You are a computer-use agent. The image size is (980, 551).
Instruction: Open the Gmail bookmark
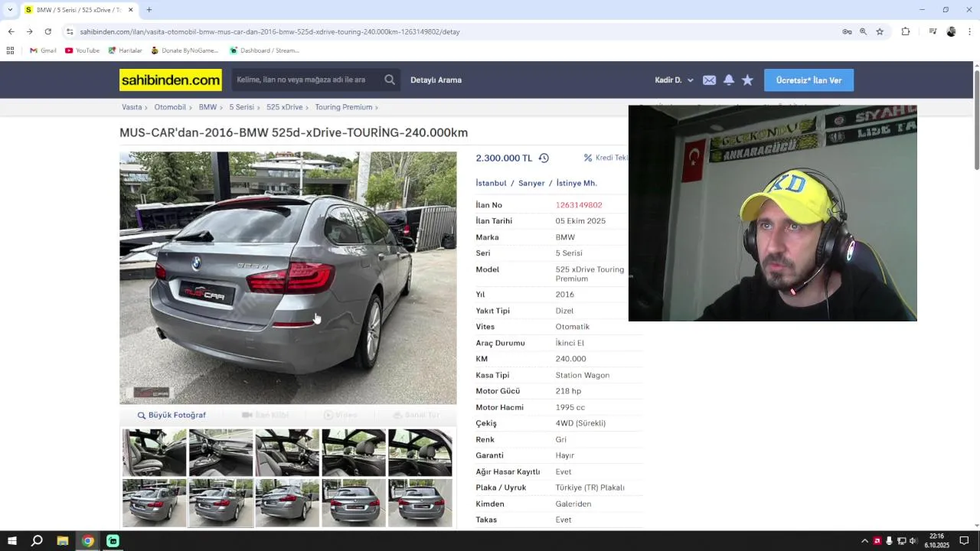[x=43, y=51]
